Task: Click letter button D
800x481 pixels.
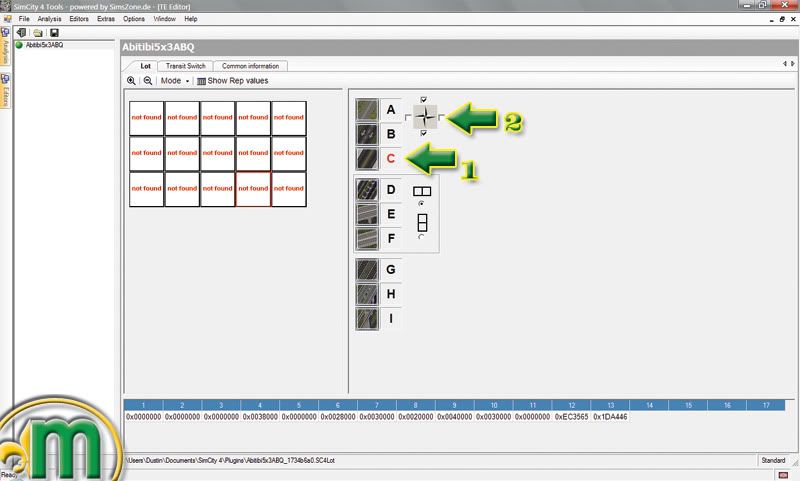Action: (391, 190)
